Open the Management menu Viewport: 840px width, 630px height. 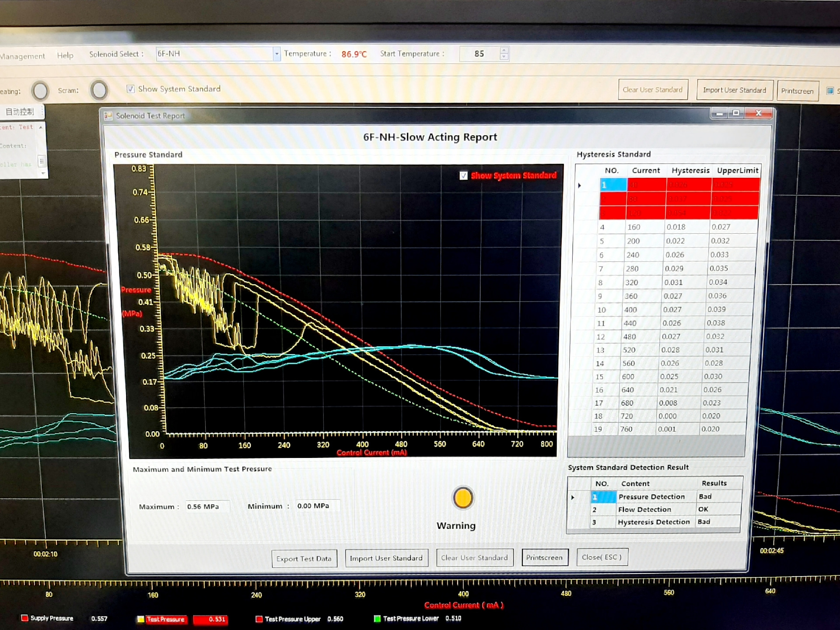[23, 56]
